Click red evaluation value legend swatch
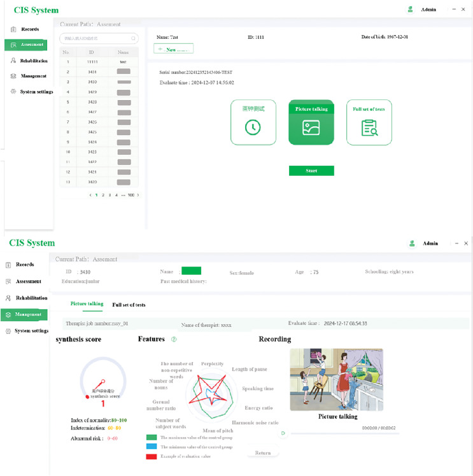Screen dimensions: 473x476 pos(152,456)
